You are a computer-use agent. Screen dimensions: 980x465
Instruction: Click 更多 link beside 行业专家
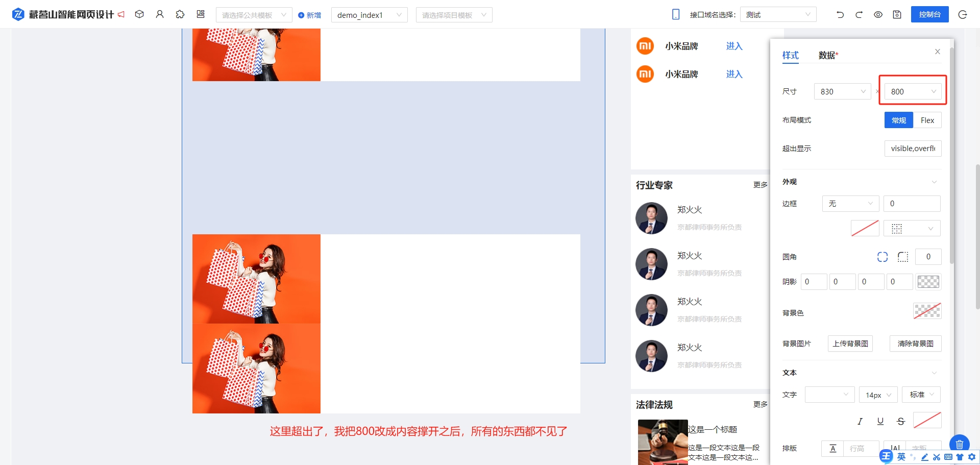[x=761, y=185]
